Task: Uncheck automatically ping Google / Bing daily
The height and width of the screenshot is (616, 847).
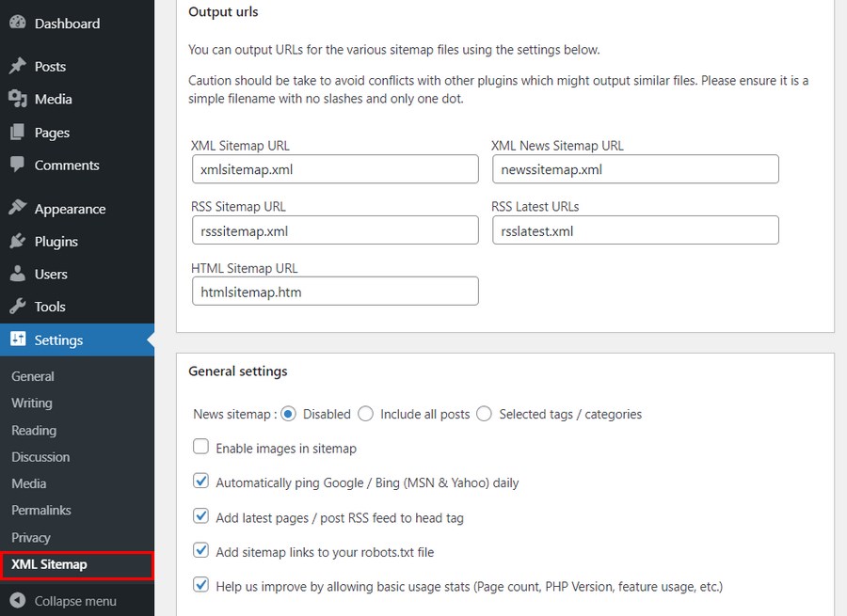Action: 201,481
